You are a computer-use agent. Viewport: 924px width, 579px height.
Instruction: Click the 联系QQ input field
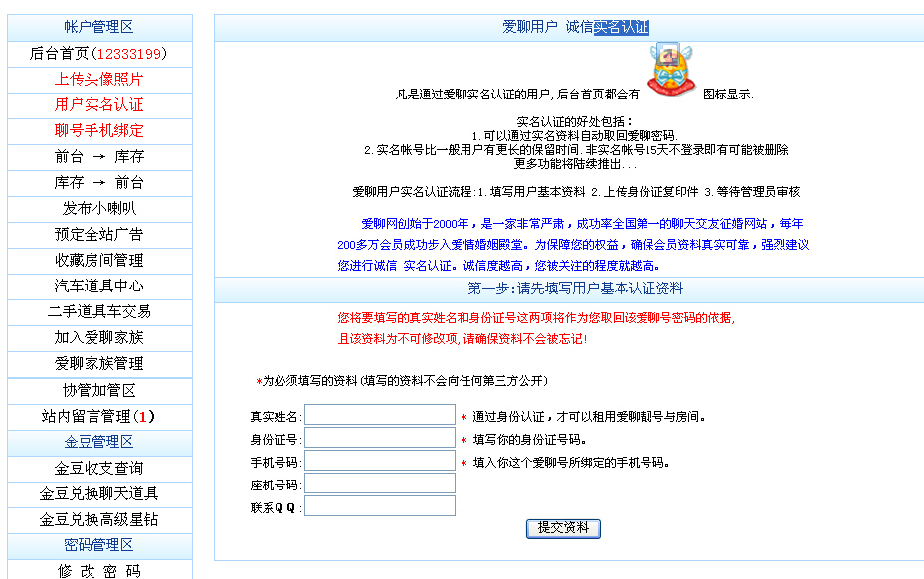pos(379,506)
